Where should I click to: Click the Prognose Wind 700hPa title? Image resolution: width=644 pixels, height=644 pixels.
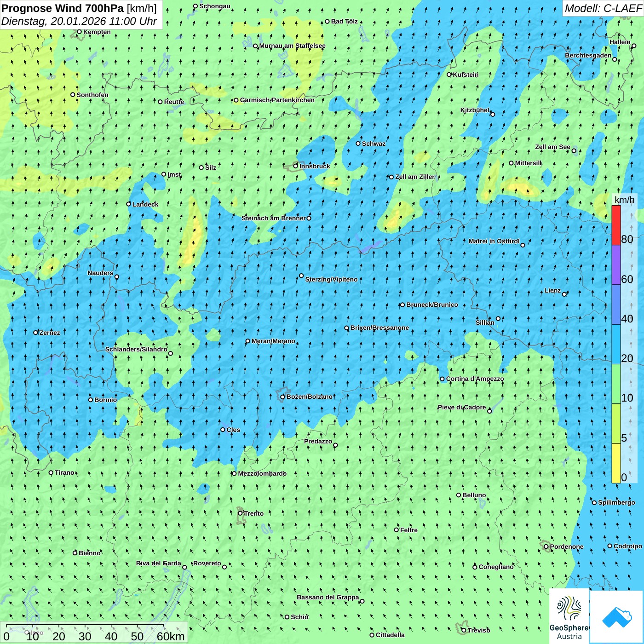63,8
